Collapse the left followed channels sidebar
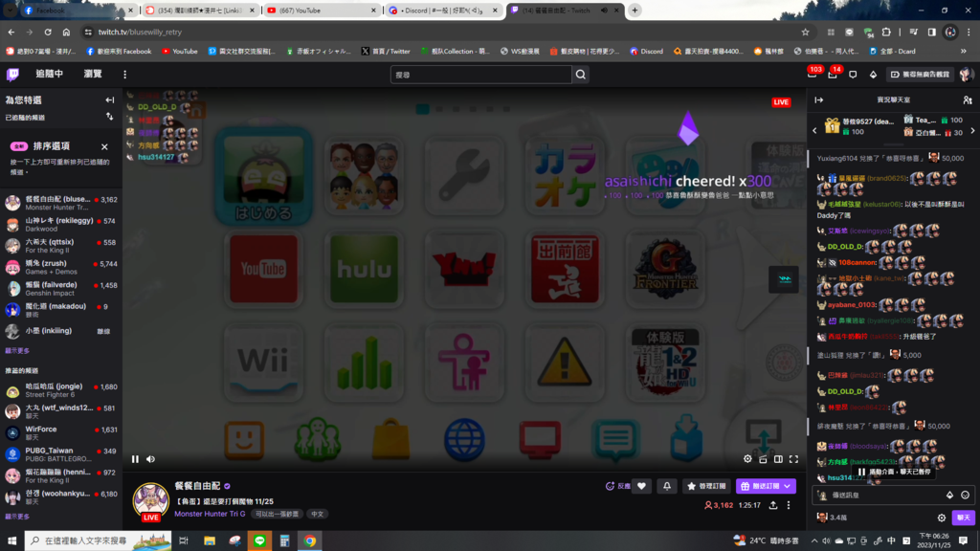The height and width of the screenshot is (551, 980). click(110, 99)
